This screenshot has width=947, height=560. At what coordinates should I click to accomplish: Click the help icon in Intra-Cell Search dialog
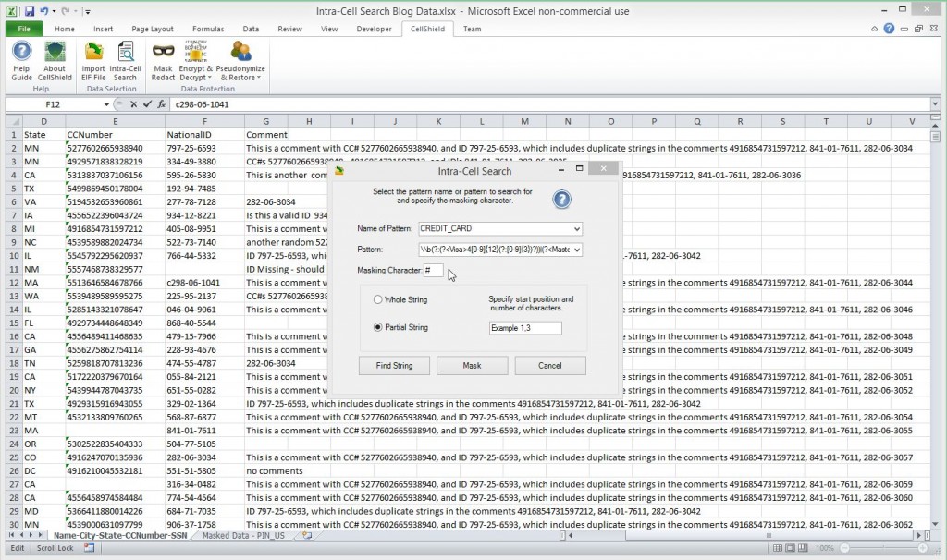click(x=561, y=199)
